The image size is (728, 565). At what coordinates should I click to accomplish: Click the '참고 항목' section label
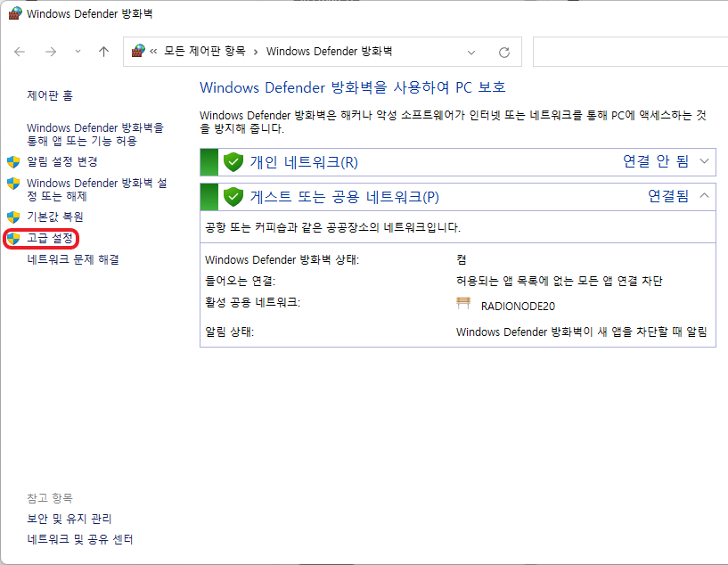point(50,498)
